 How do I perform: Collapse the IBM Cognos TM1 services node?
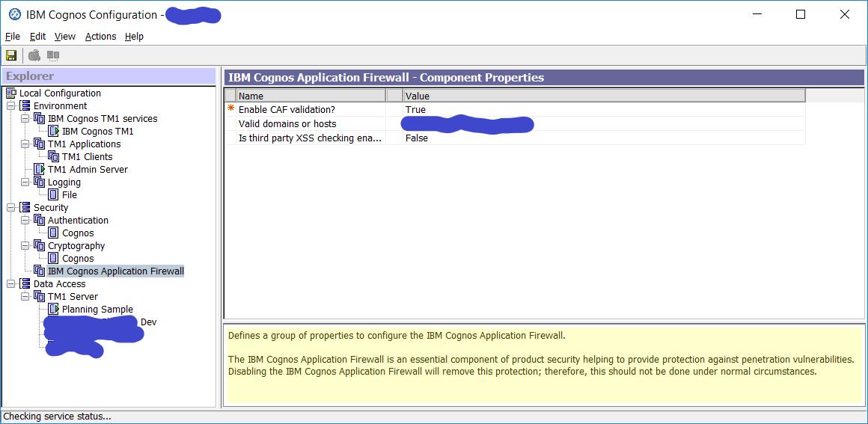click(25, 118)
